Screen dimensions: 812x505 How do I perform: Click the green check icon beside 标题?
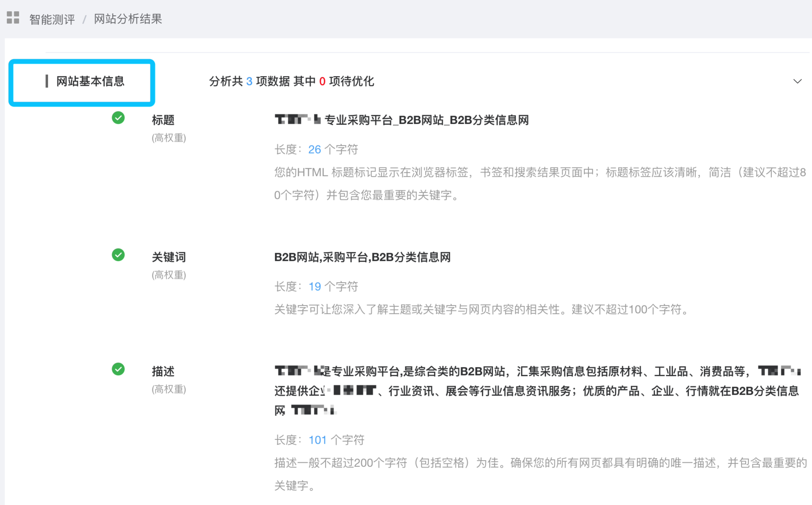tap(118, 117)
